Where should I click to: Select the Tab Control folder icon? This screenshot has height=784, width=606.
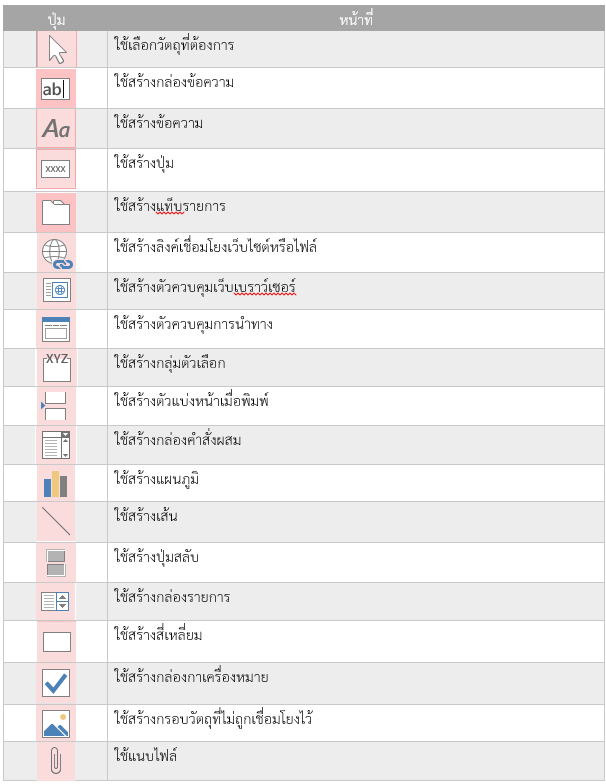tap(56, 211)
